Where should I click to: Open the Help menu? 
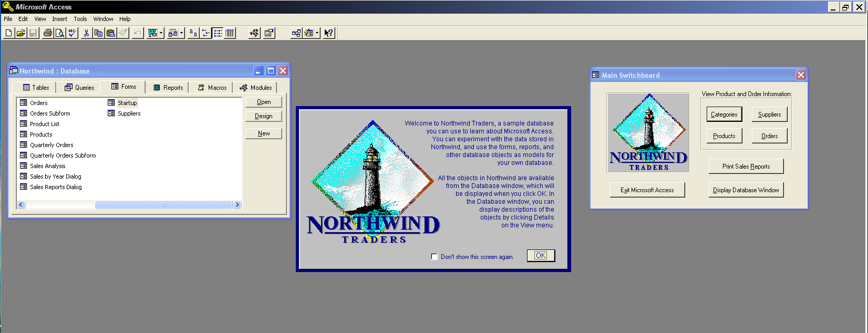125,19
